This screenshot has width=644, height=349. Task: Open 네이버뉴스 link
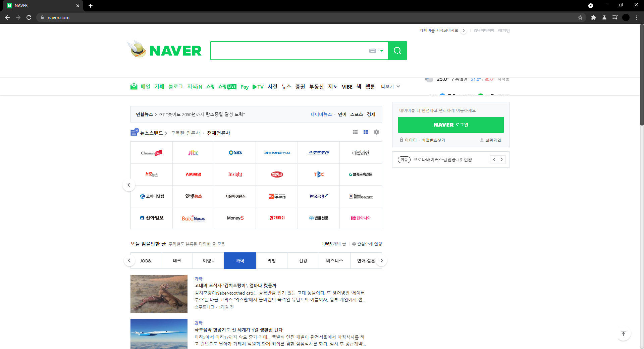coord(321,114)
